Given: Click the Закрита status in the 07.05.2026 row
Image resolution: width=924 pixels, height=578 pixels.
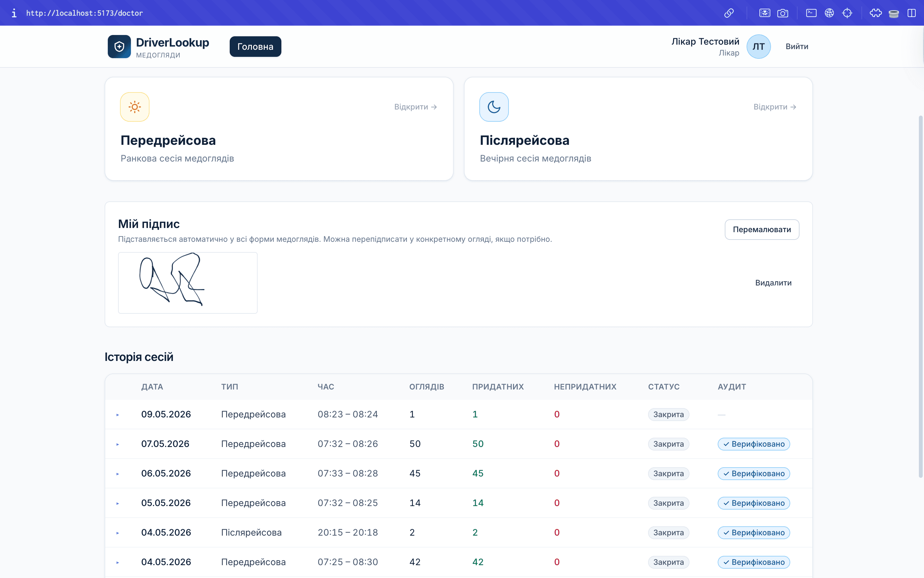Looking at the screenshot, I should 668,444.
